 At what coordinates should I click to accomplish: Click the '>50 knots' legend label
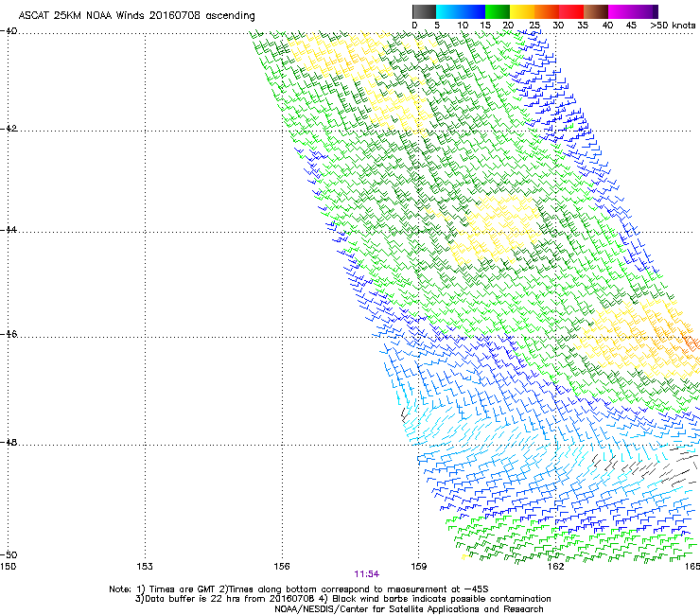click(x=673, y=26)
